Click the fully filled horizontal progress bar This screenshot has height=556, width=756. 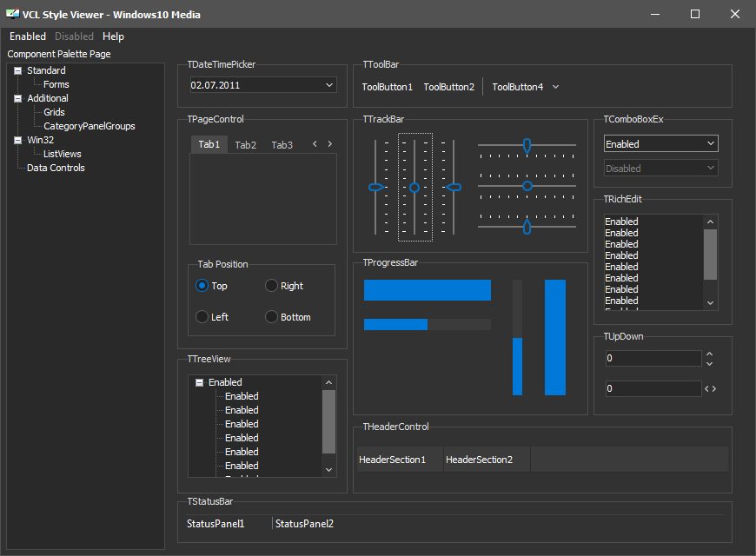428,290
